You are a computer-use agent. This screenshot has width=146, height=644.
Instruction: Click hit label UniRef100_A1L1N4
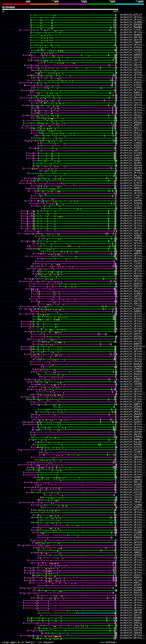coord(131,580)
